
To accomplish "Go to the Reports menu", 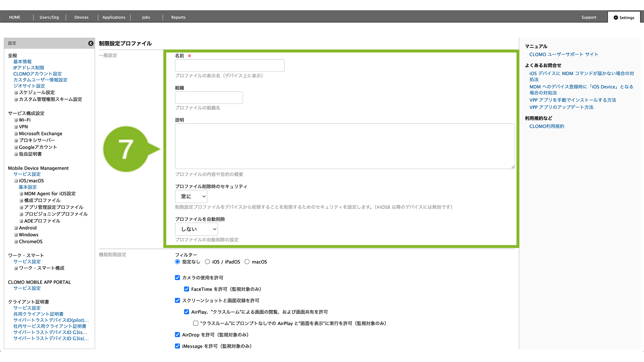I will click(x=178, y=17).
